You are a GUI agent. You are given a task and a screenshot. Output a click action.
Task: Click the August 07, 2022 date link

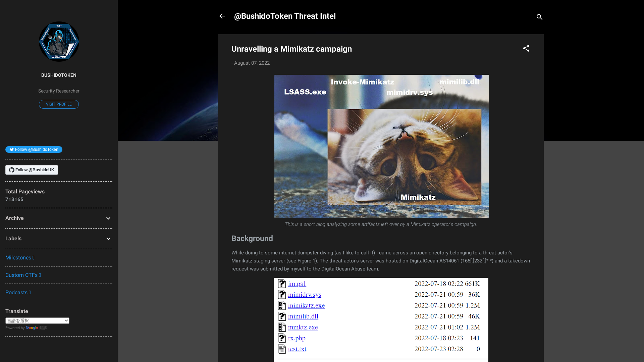[x=252, y=63]
